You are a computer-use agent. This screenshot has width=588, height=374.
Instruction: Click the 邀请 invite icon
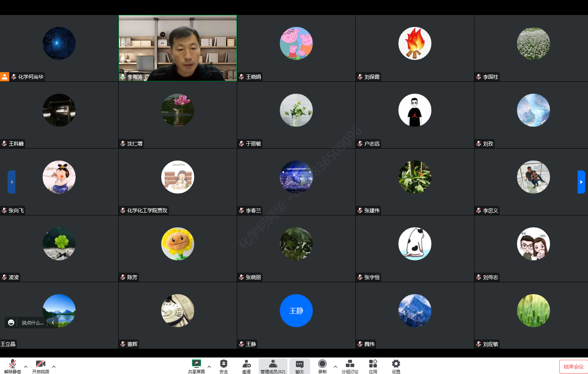pyautogui.click(x=246, y=366)
